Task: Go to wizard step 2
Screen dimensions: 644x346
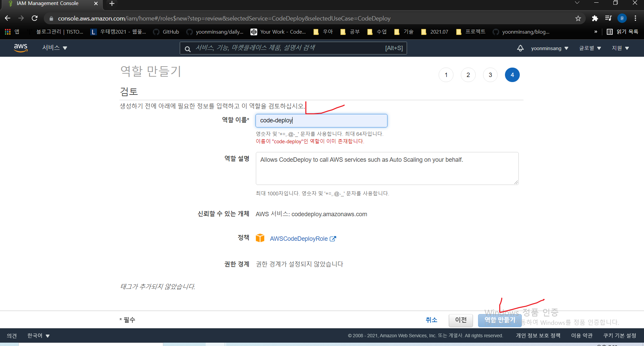Action: [x=468, y=75]
